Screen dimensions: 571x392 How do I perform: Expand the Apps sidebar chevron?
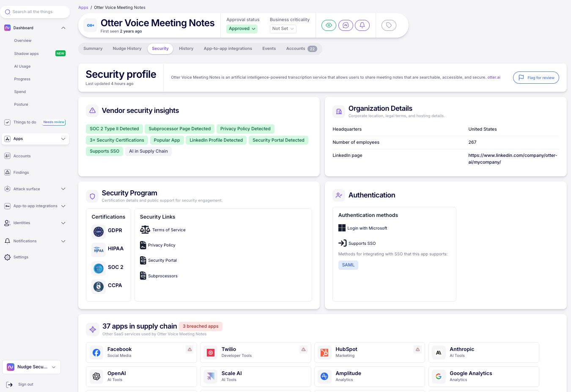point(63,139)
